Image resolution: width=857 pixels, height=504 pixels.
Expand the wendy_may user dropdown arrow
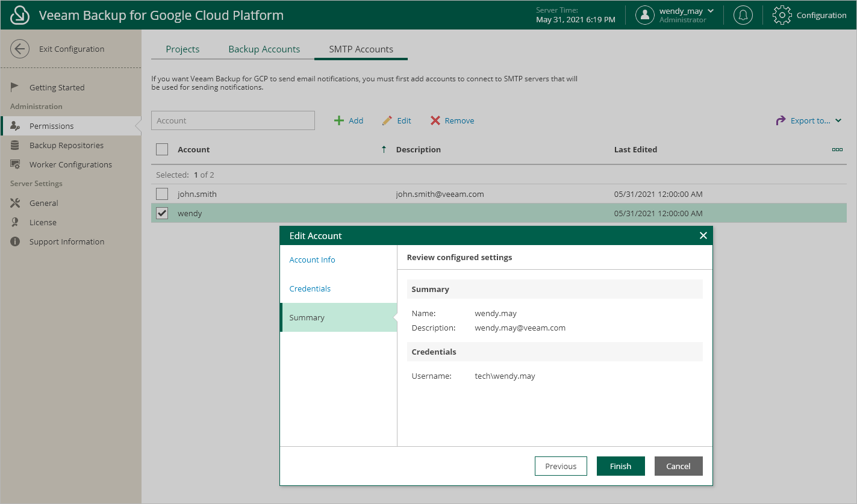tap(710, 11)
